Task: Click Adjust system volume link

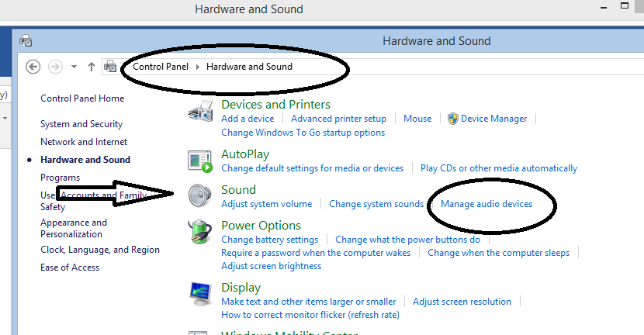Action: point(266,204)
